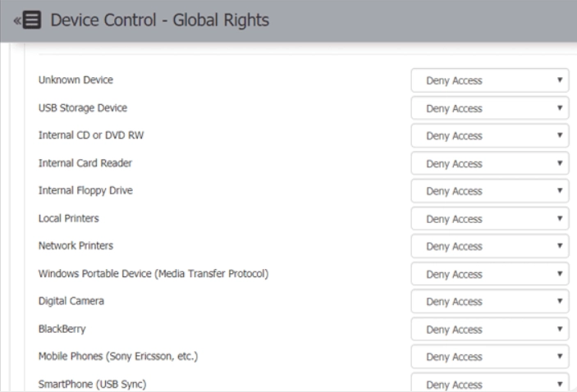Viewport: 577px width, 392px height.
Task: Change Internal Card Reader access setting
Action: (x=490, y=163)
